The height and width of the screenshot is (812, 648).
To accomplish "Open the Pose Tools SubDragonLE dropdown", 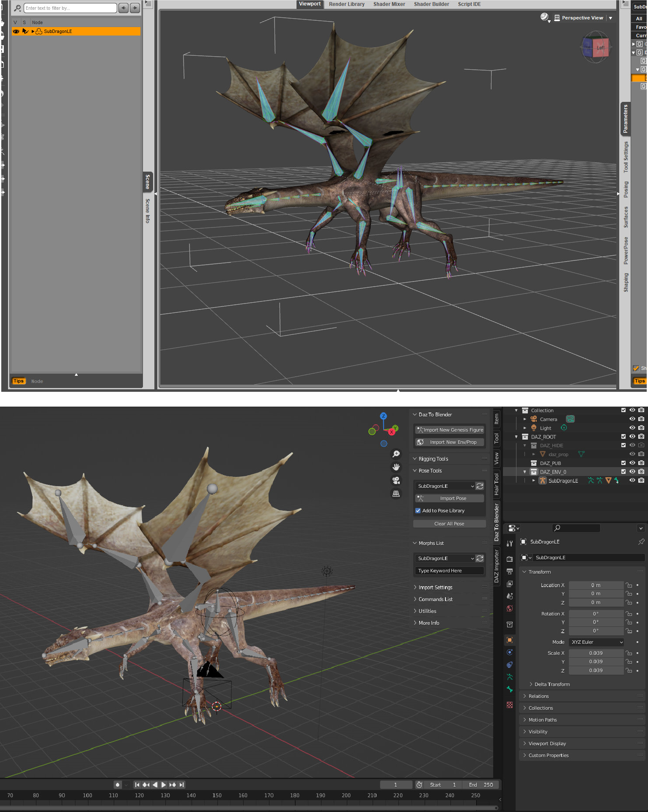I will click(445, 486).
